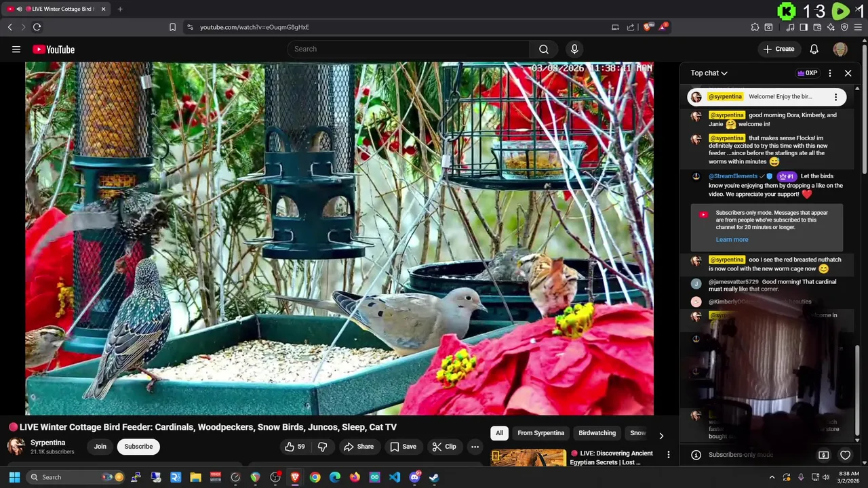Open the media control music-note icon
Screen dimensions: 868x488
tap(790, 27)
